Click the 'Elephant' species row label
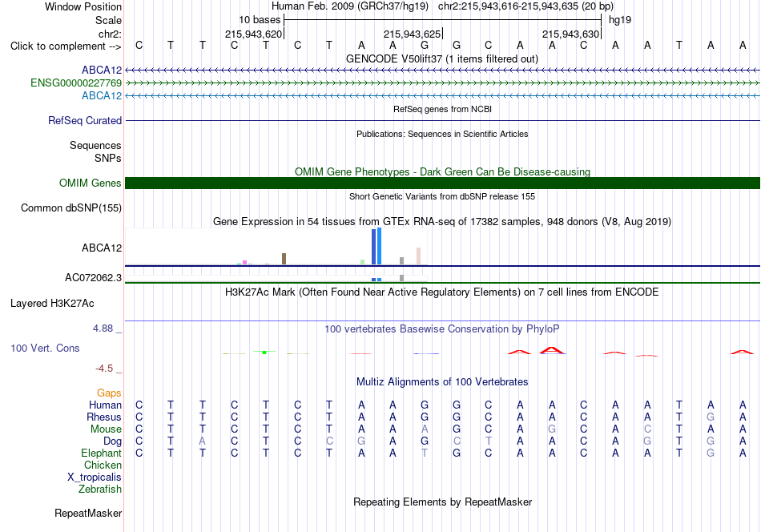 coord(101,453)
